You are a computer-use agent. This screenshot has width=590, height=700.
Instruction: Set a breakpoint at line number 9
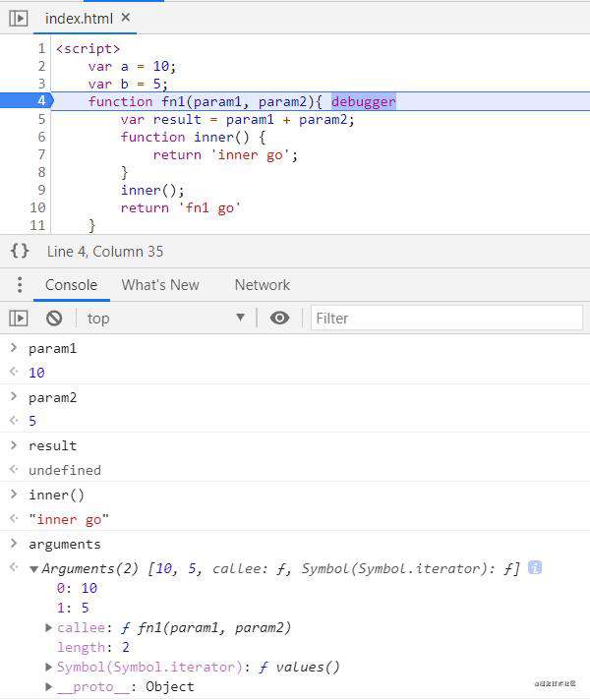[41, 190]
